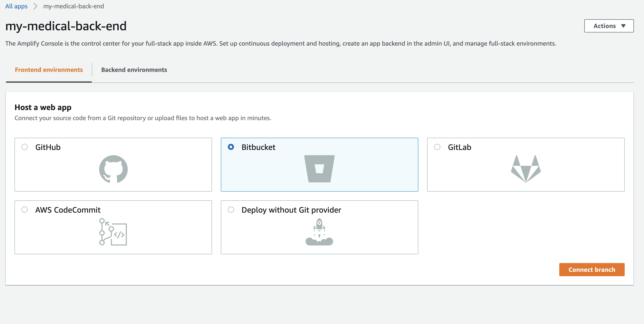Click the Host a web app heading
The height and width of the screenshot is (324, 644).
point(43,107)
